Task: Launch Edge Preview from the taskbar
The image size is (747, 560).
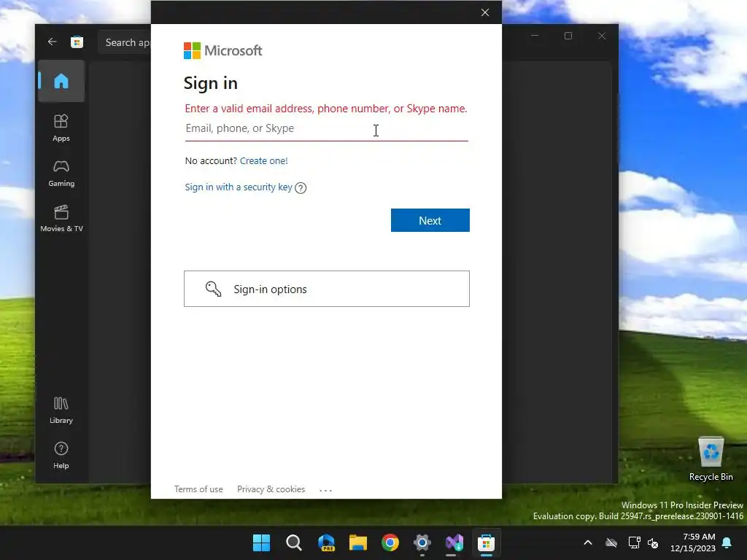Action: coord(326,542)
